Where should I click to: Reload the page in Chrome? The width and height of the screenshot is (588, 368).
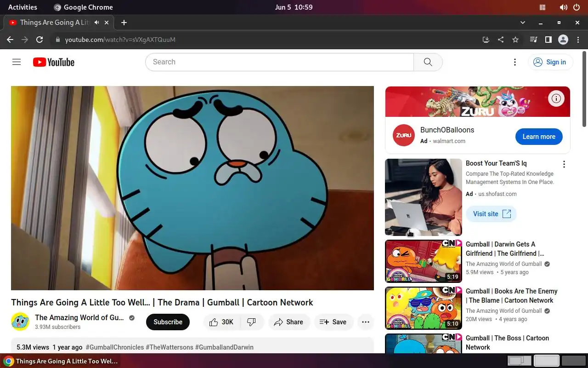click(40, 40)
